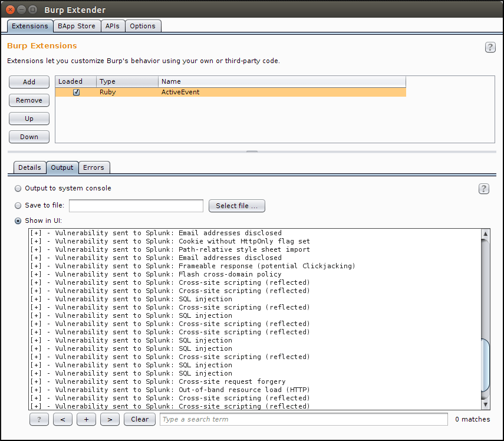Click the Out-of-band resource load log line
The image size is (504, 441).
[170, 390]
